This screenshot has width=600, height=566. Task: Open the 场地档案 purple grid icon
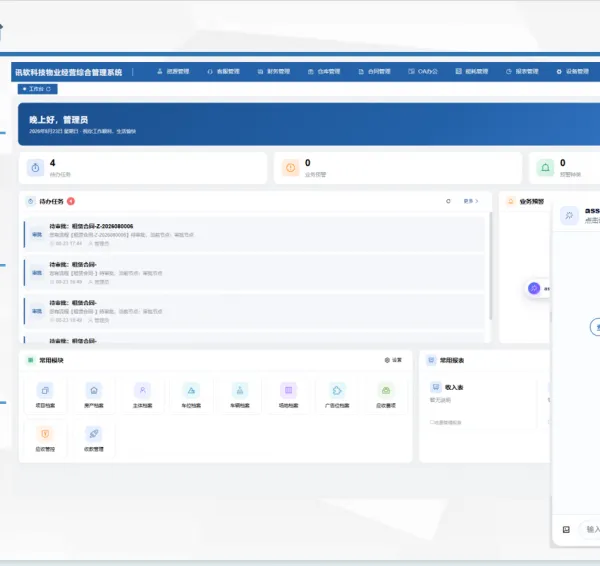pyautogui.click(x=289, y=391)
